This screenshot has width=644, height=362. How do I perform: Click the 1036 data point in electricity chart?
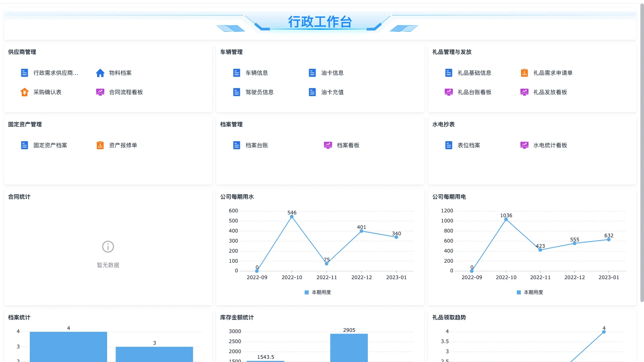[506, 220]
